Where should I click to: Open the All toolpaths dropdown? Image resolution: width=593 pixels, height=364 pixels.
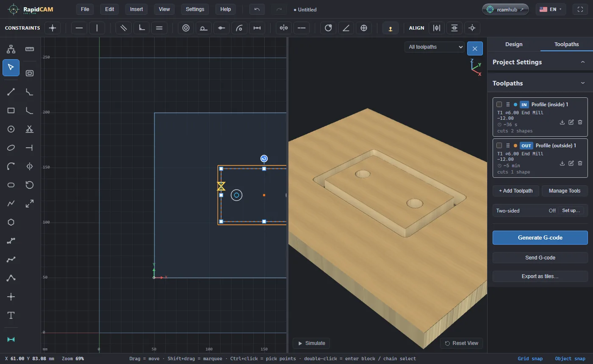pos(435,47)
